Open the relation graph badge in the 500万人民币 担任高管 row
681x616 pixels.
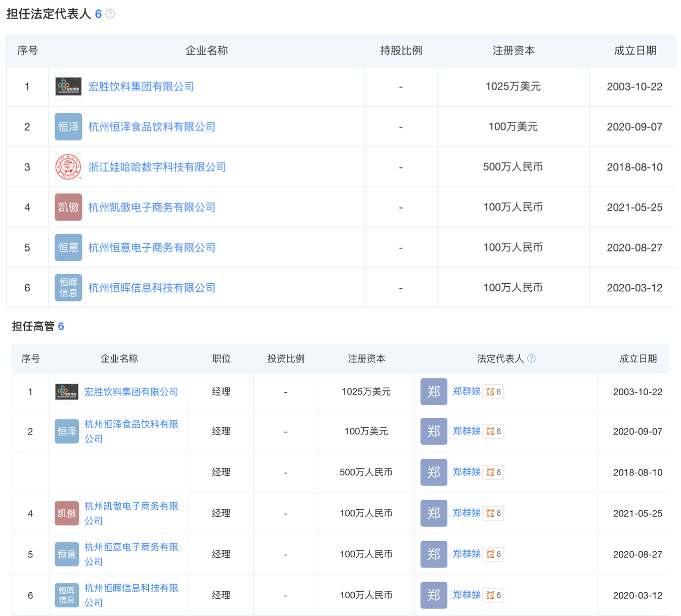[x=493, y=472]
